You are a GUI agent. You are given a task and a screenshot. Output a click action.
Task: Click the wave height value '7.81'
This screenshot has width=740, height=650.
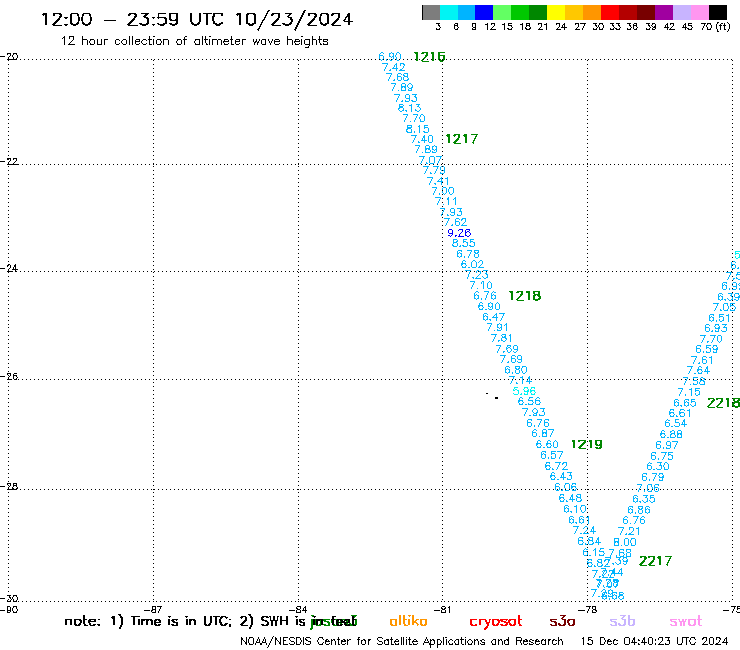(x=501, y=338)
